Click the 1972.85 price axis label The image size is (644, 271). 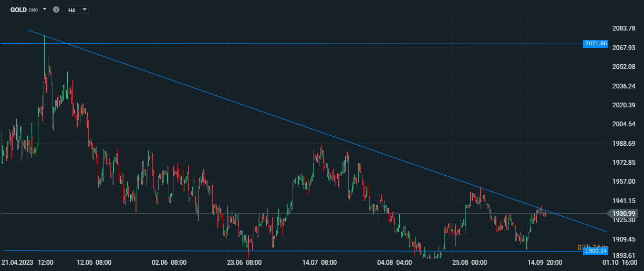pyautogui.click(x=624, y=162)
